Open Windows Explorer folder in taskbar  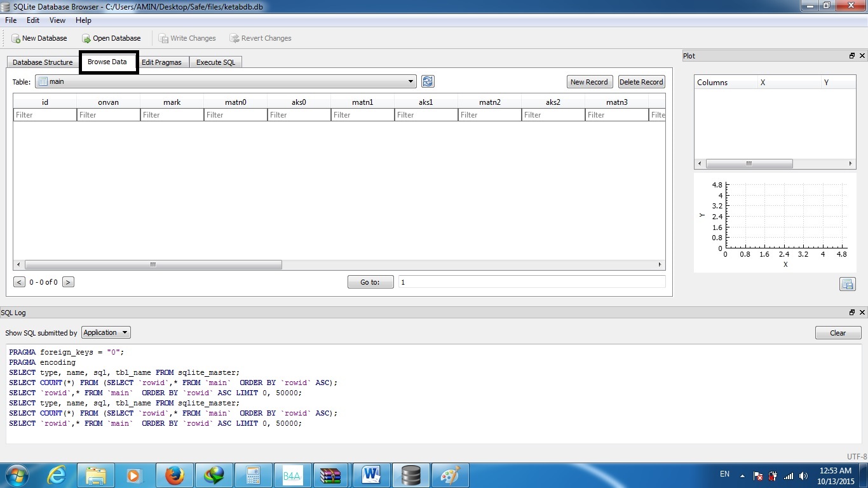(x=96, y=475)
